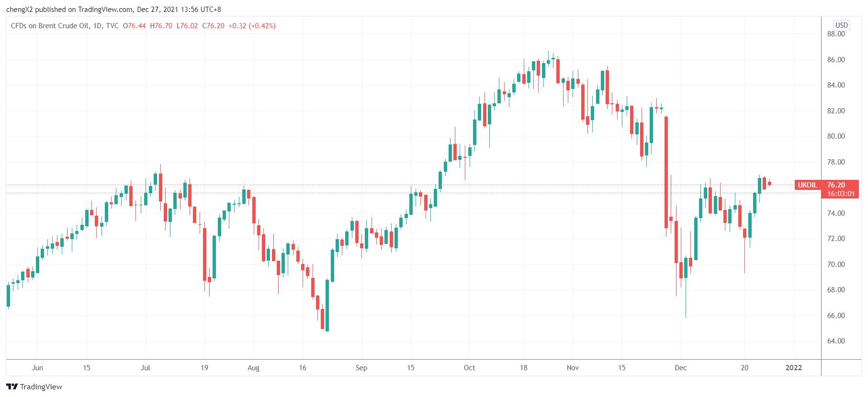Screen dimensions: 868x397
Task: Click the CFDs on Brent Crude Oil title
Action: click(50, 26)
